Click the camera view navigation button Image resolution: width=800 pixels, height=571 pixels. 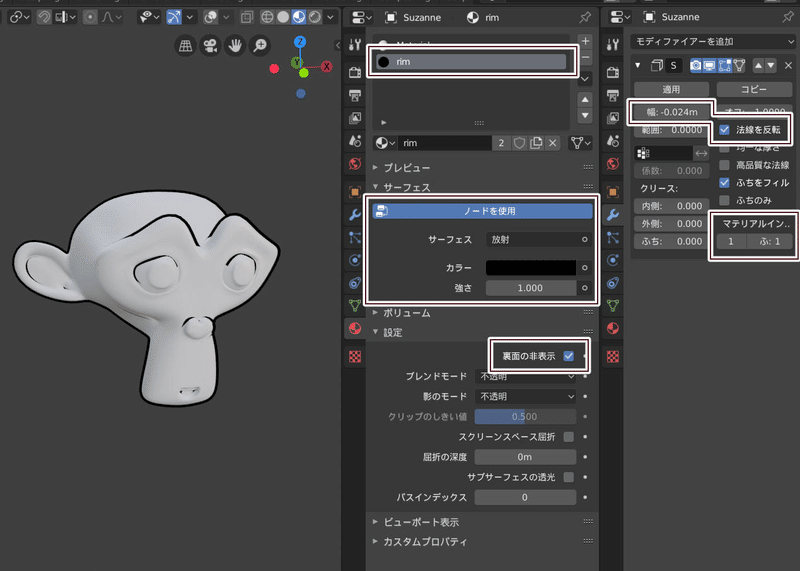(210, 46)
